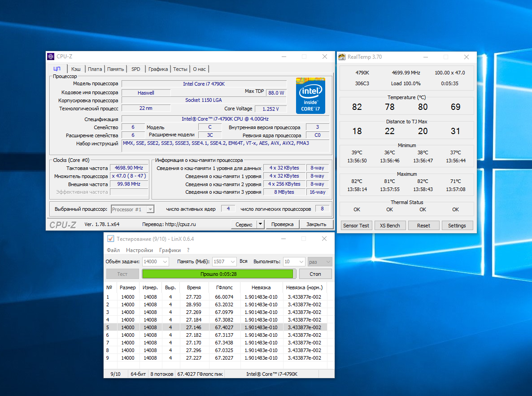Click the CPU-Z title bar icon
This screenshot has width=532, height=396.
click(51, 57)
